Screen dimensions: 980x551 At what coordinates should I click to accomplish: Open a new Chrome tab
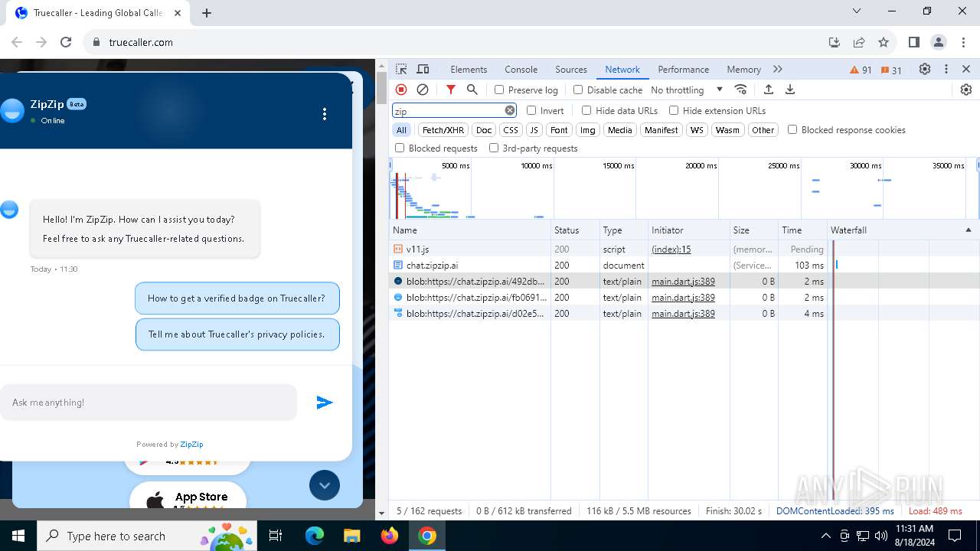coord(207,12)
